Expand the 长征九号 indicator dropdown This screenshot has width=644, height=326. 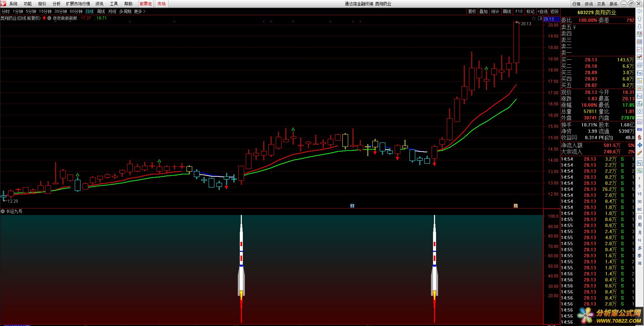click(x=3, y=211)
